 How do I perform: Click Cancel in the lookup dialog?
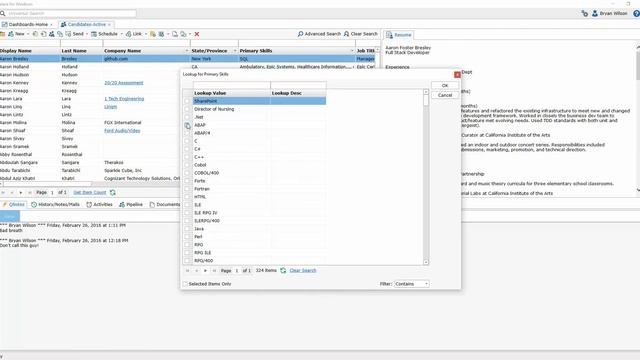445,95
